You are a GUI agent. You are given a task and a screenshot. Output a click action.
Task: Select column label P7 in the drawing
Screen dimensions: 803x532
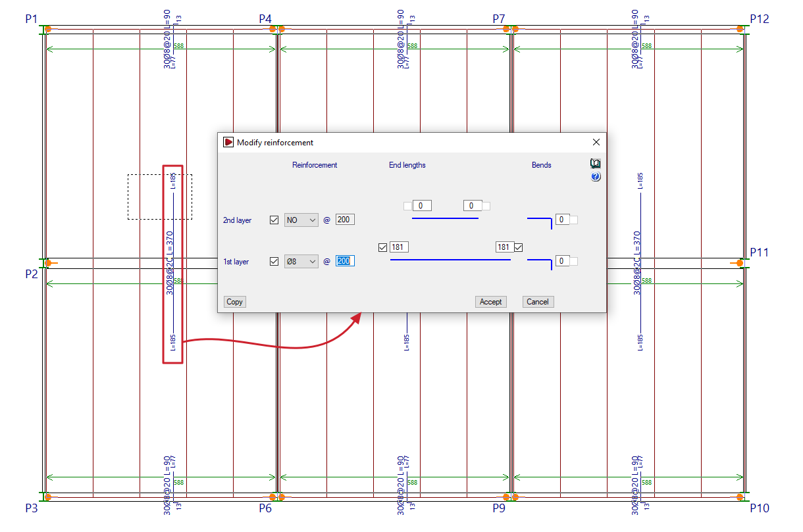pos(499,19)
